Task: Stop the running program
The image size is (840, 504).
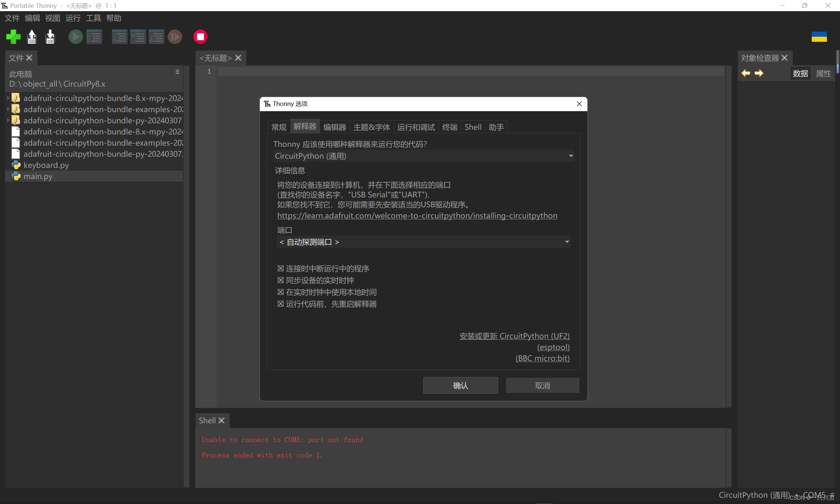Action: pos(200,36)
